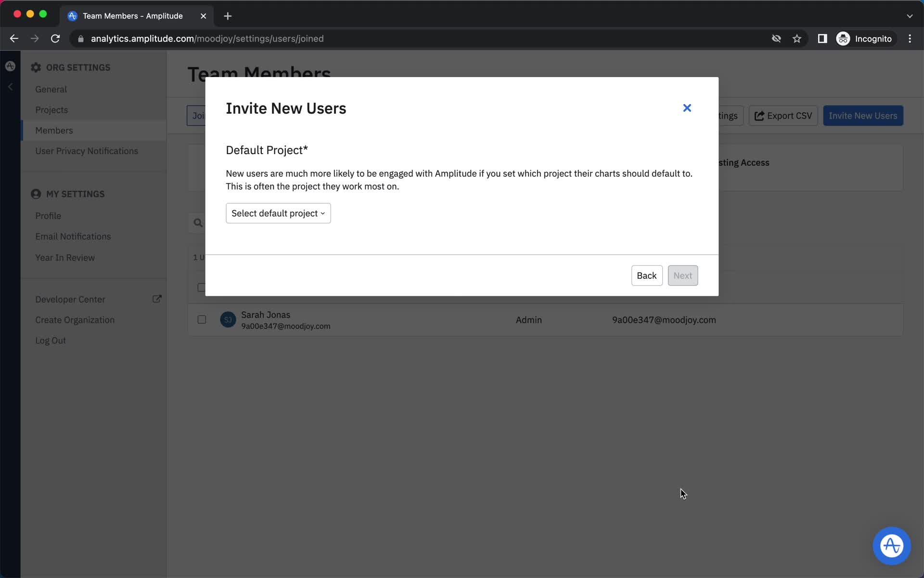
Task: Click the User Privacy Notifications link
Action: pyautogui.click(x=87, y=150)
